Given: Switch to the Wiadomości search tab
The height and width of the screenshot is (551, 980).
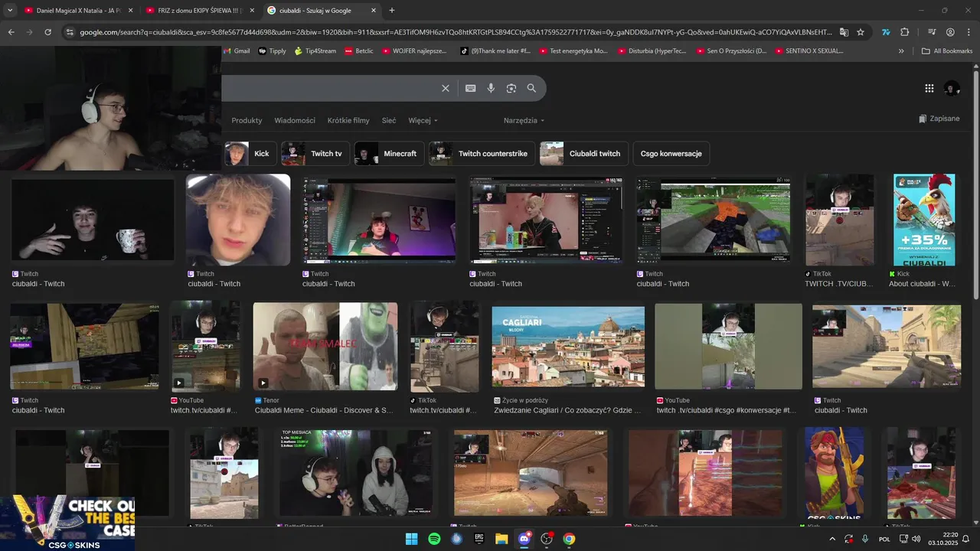Looking at the screenshot, I should point(295,120).
